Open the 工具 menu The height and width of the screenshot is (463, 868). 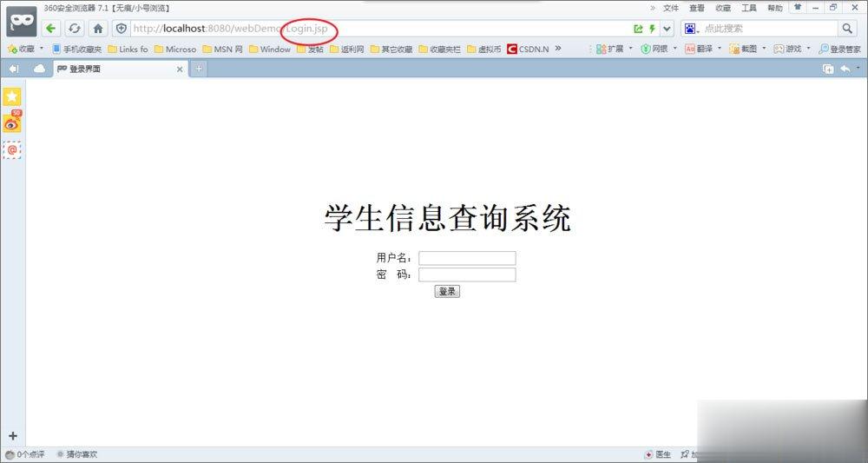[x=749, y=8]
